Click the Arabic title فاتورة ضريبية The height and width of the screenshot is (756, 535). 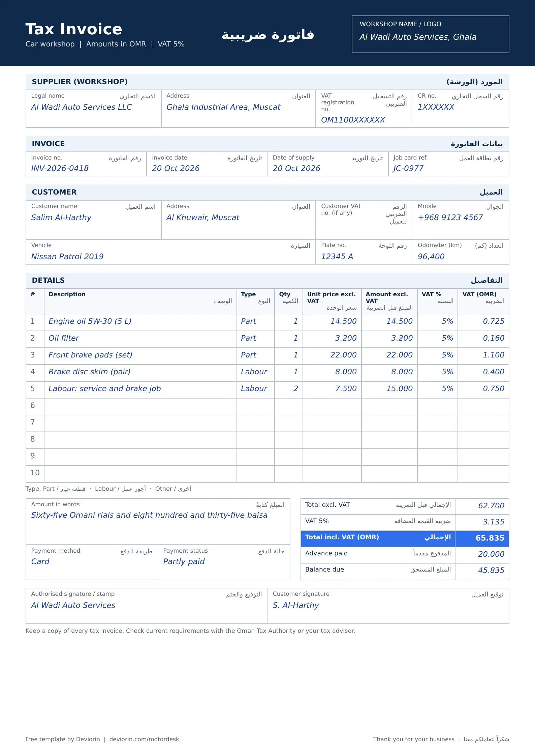tap(268, 35)
